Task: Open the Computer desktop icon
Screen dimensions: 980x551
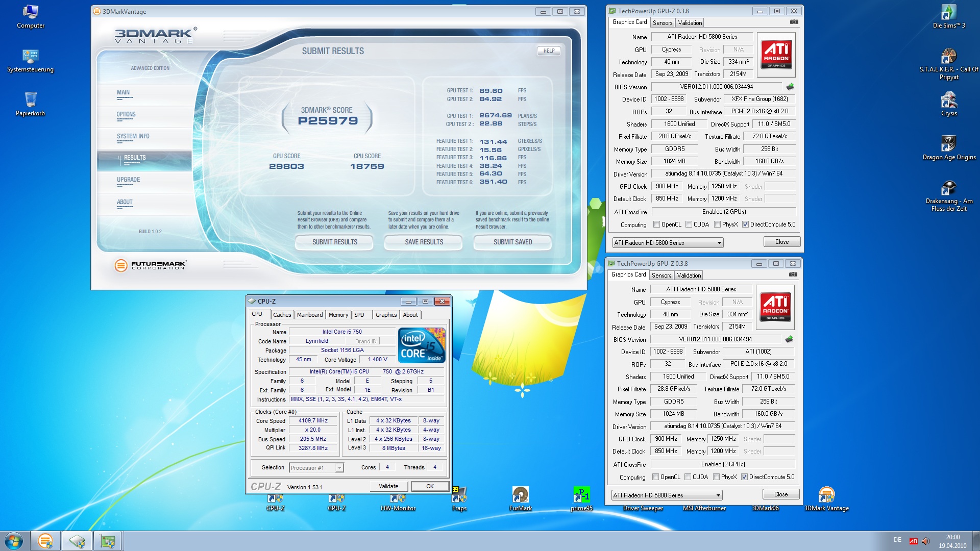Action: [31, 16]
